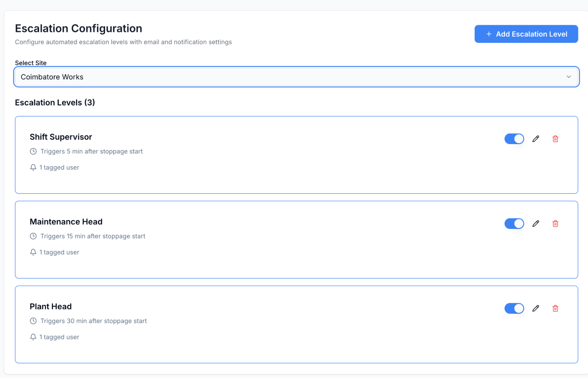
Task: Click '1 tagged user' under Maintenance Head
Action: point(59,252)
